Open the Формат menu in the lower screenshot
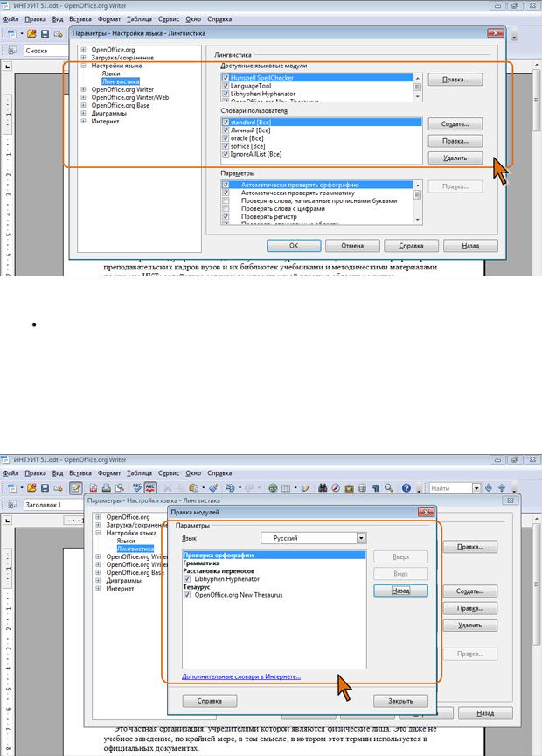 coord(109,473)
